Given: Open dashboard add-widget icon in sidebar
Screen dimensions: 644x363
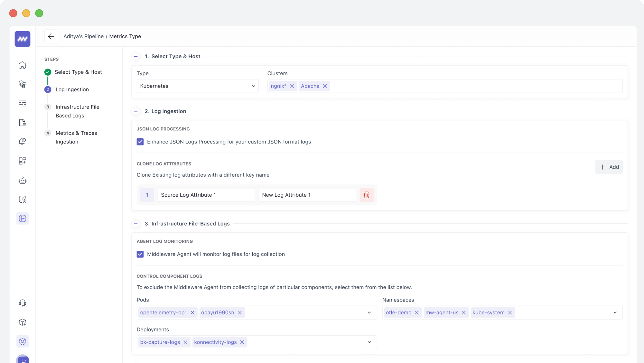Looking at the screenshot, I should click(23, 161).
